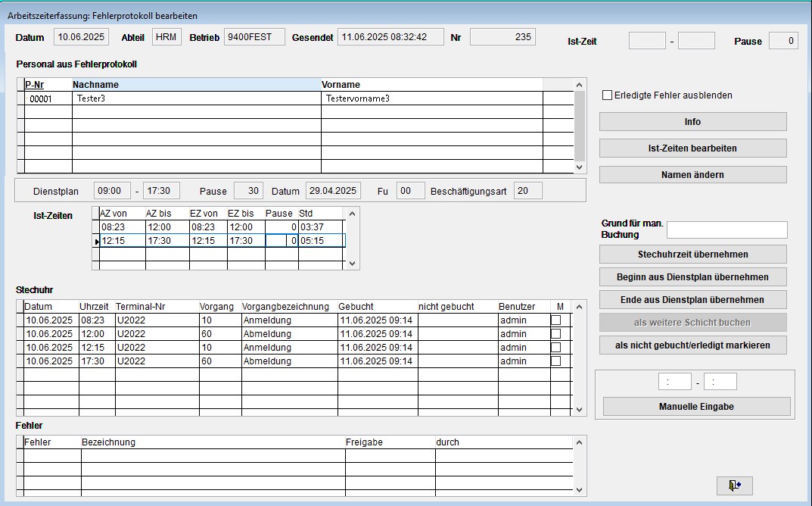812x506 pixels.
Task: Click 'Namen ändern' button
Action: click(x=693, y=175)
